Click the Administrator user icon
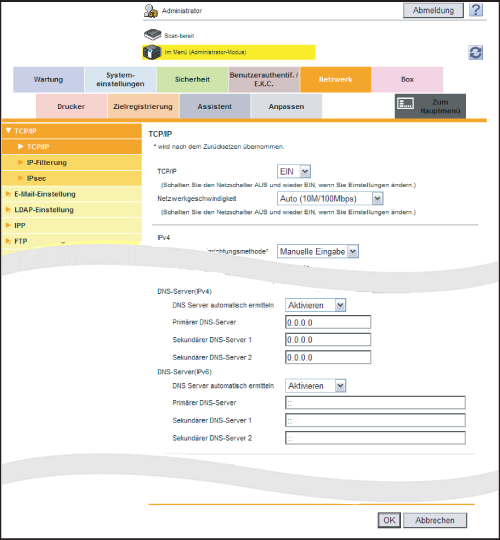Viewport: 500px width, 540px height. pos(151,11)
